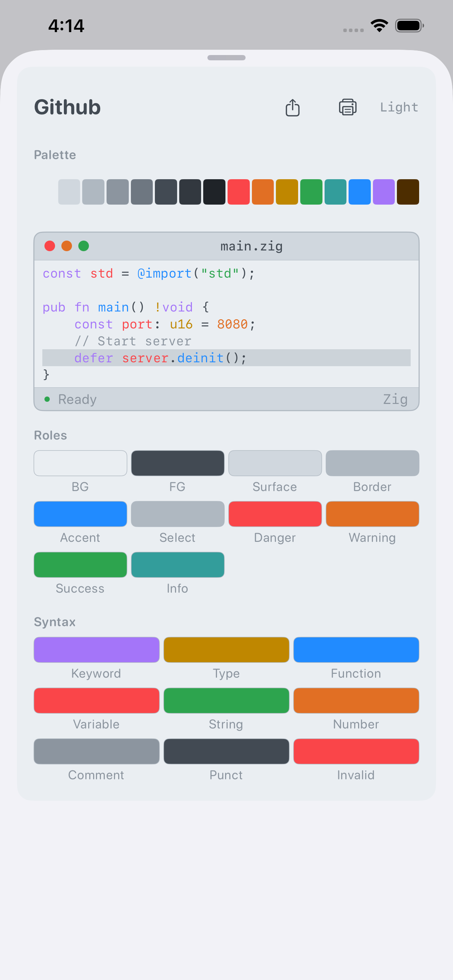Click the Success role swatch

click(x=80, y=565)
